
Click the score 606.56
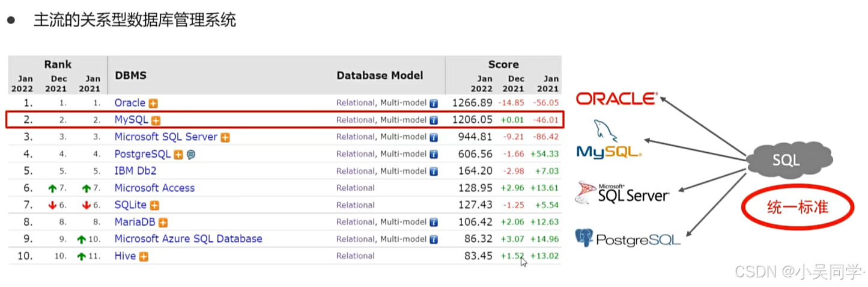476,154
